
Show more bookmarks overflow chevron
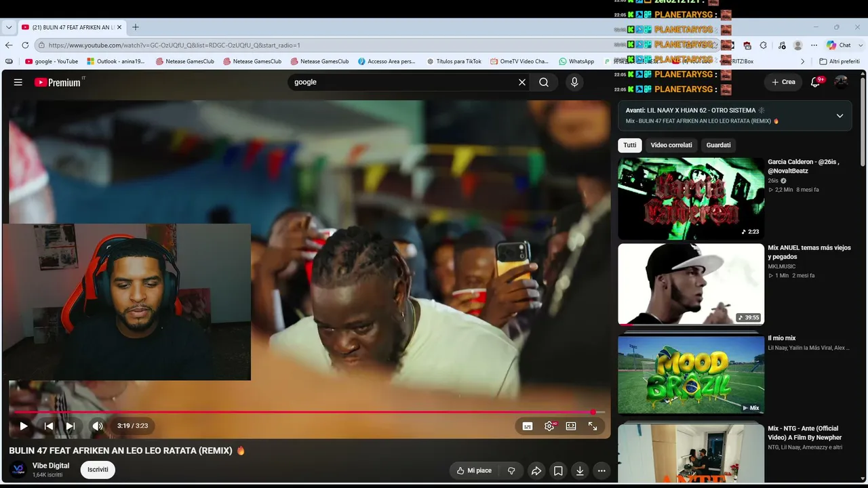click(803, 61)
